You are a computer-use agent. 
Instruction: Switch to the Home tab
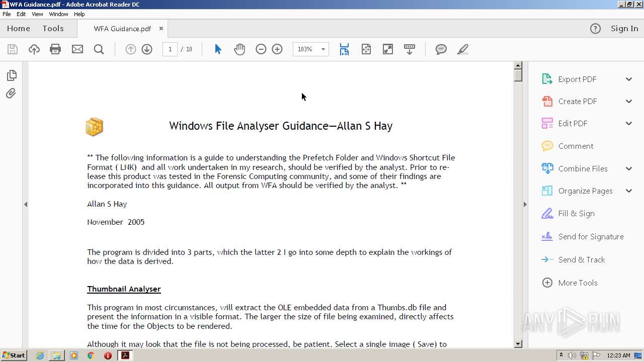coord(19,29)
